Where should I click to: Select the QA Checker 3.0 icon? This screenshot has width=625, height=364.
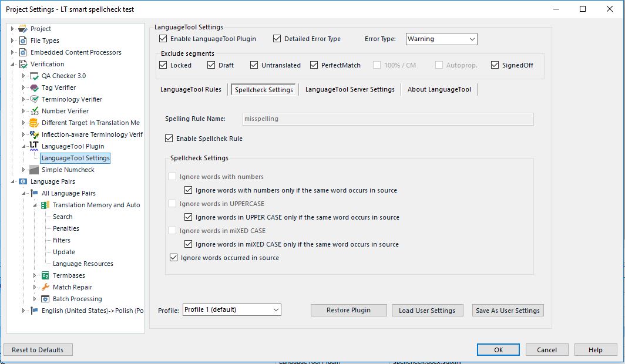click(x=33, y=76)
